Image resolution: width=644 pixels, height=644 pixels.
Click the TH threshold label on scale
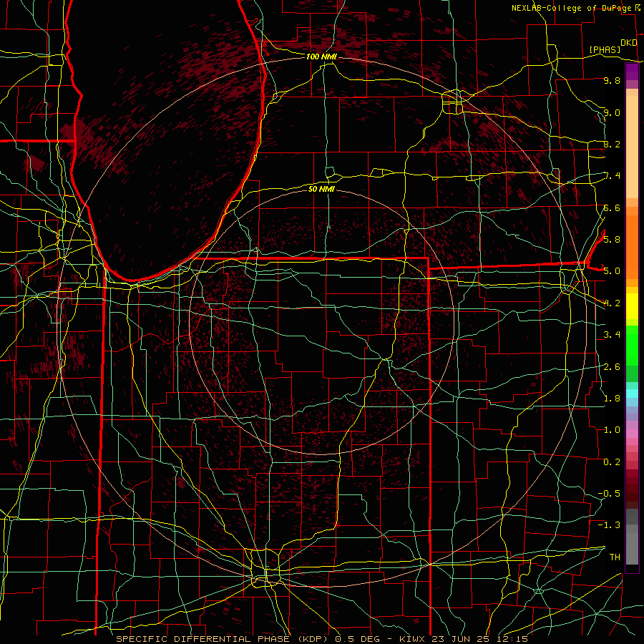point(615,557)
